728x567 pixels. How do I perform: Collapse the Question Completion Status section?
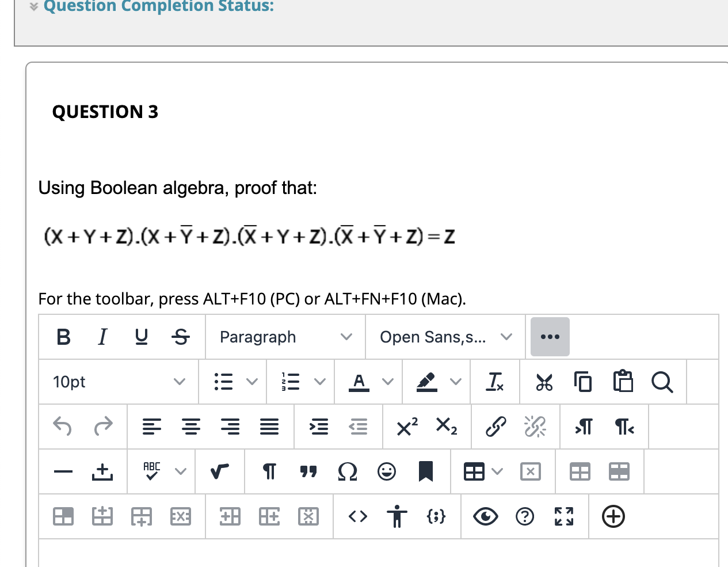click(x=33, y=6)
